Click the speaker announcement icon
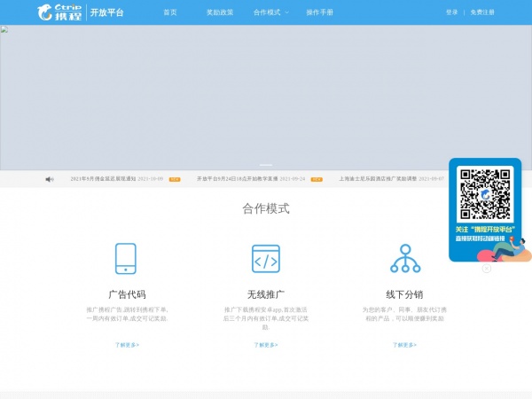532x399 pixels. point(50,179)
